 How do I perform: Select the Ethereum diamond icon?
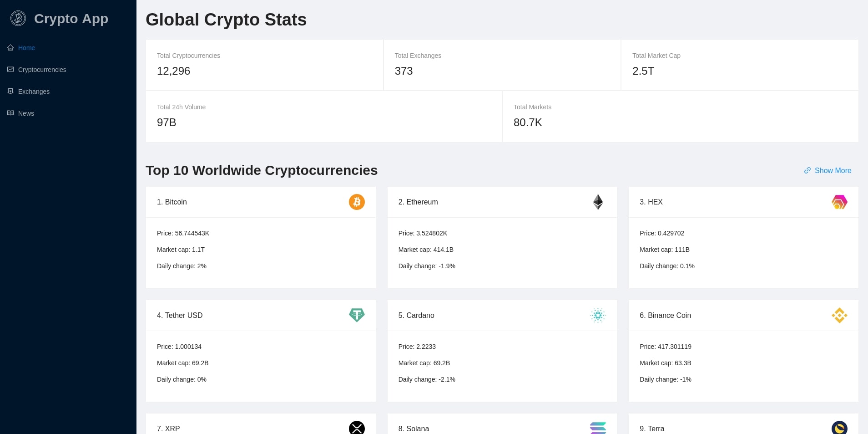tap(598, 202)
